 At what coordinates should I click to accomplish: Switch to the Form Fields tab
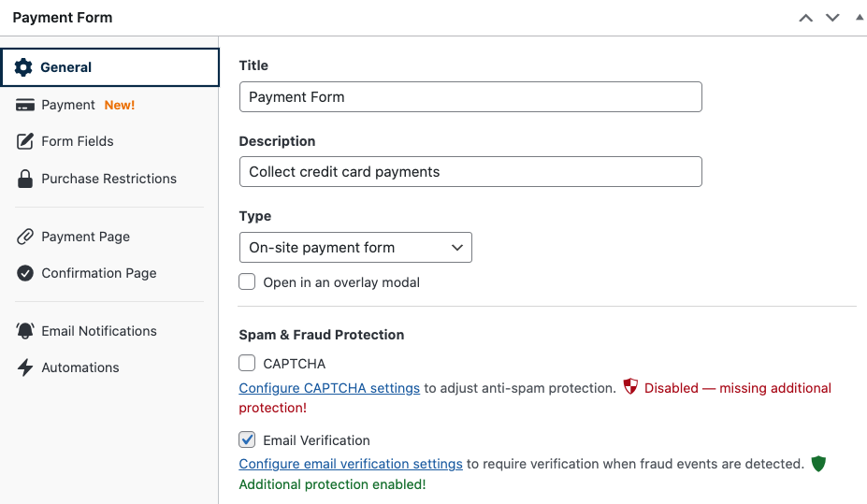pyautogui.click(x=77, y=141)
